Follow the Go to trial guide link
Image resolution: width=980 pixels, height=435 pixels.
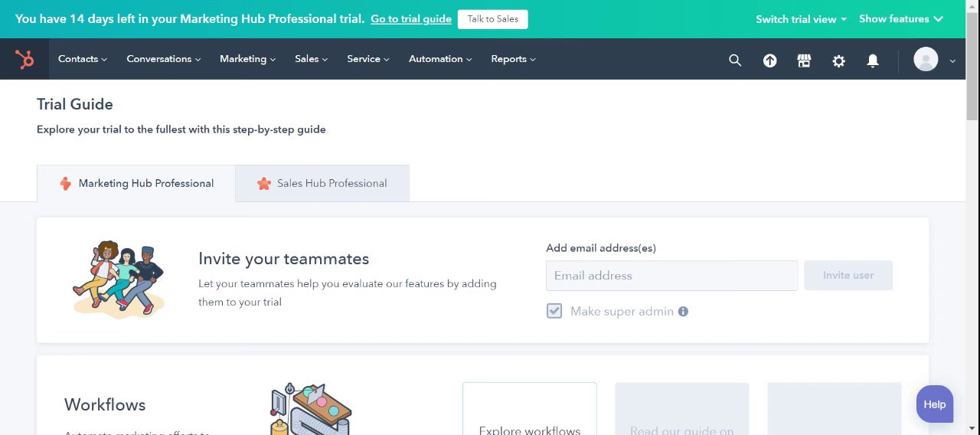[x=411, y=19]
